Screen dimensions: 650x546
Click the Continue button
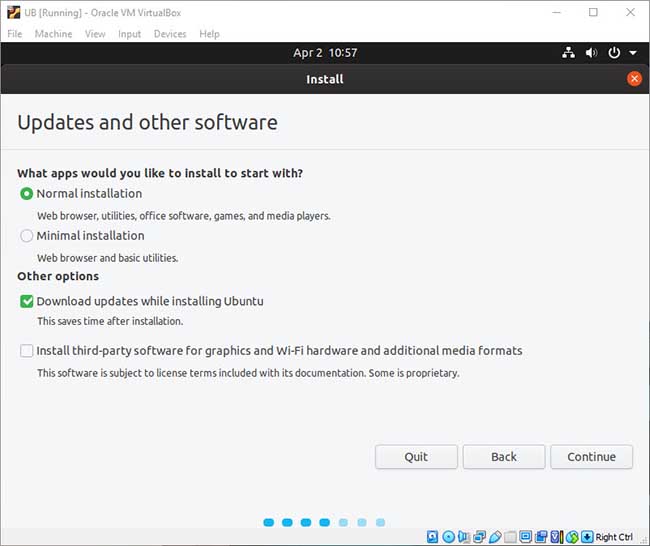pyautogui.click(x=592, y=457)
